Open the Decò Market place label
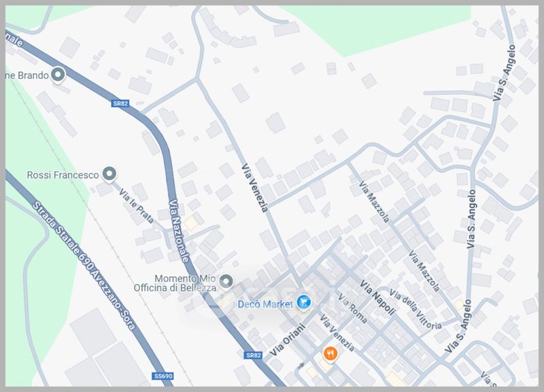Screen dimensions: 544x392 coord(265,304)
